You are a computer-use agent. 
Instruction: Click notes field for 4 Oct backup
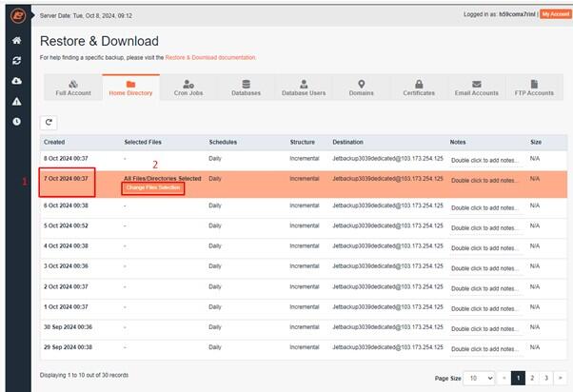[485, 248]
